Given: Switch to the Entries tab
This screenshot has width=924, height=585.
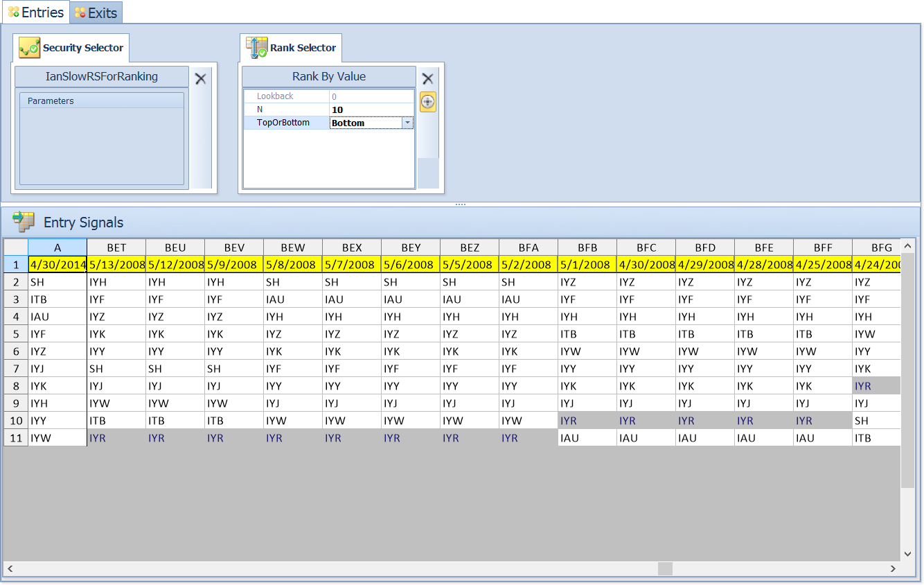Looking at the screenshot, I should (35, 12).
